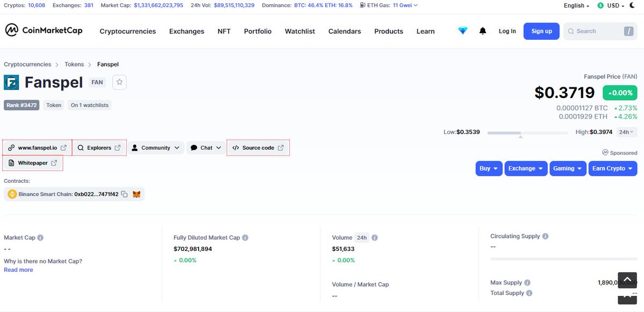The width and height of the screenshot is (644, 312).
Task: Open the Exchange dropdown button
Action: tap(526, 168)
